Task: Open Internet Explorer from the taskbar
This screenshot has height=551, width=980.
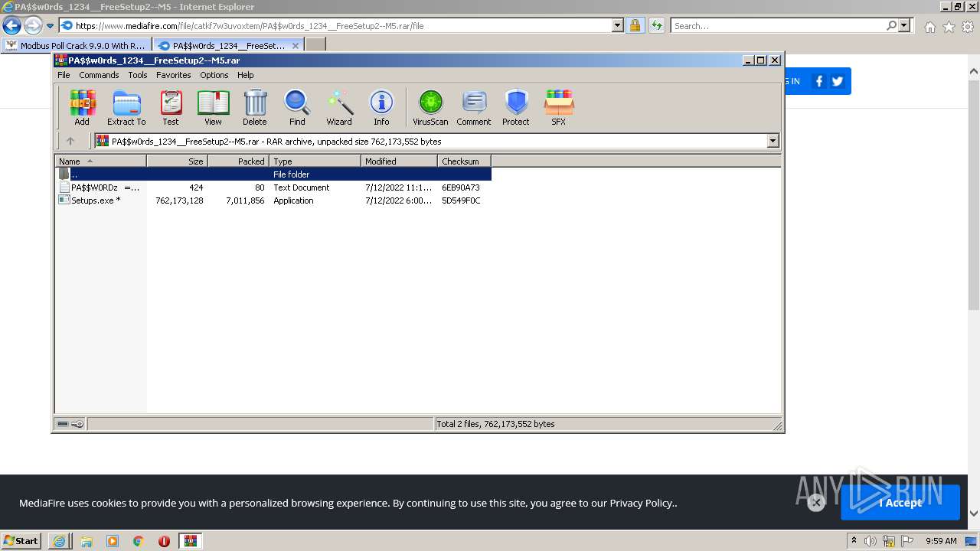Action: [59, 541]
